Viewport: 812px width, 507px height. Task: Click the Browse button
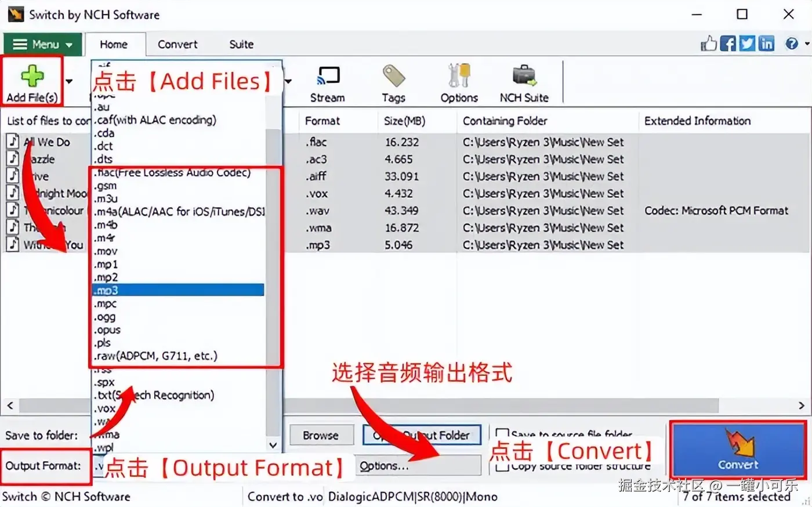click(x=321, y=435)
